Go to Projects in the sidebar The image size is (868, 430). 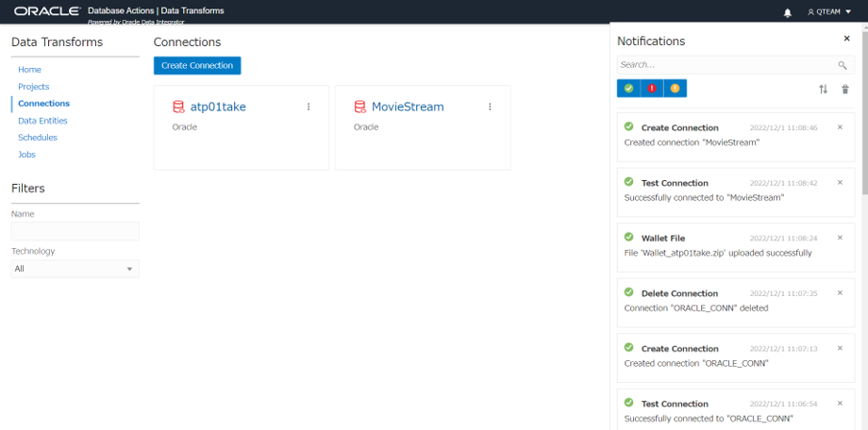[x=33, y=87]
